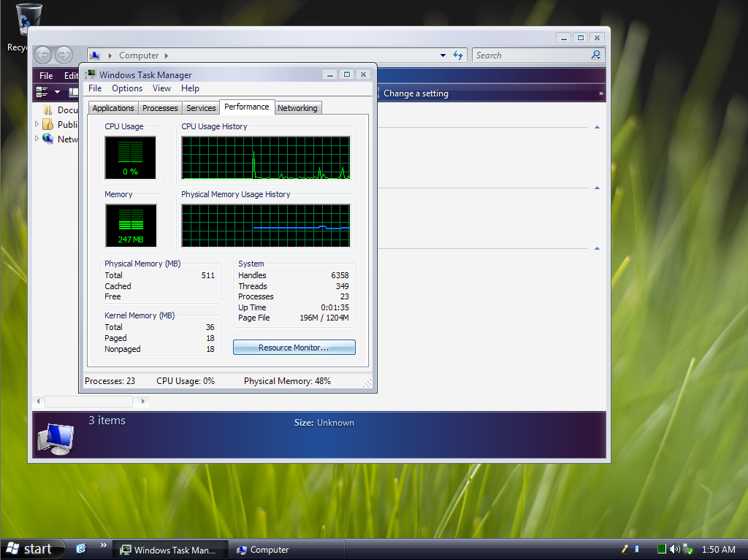Launch Internet Explorer from Quick Launch
This screenshot has height=560, width=748.
coord(81,549)
